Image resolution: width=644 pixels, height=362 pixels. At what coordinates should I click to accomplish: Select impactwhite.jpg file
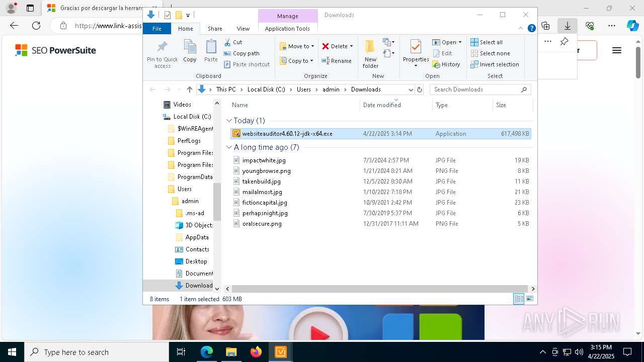click(380, 160)
